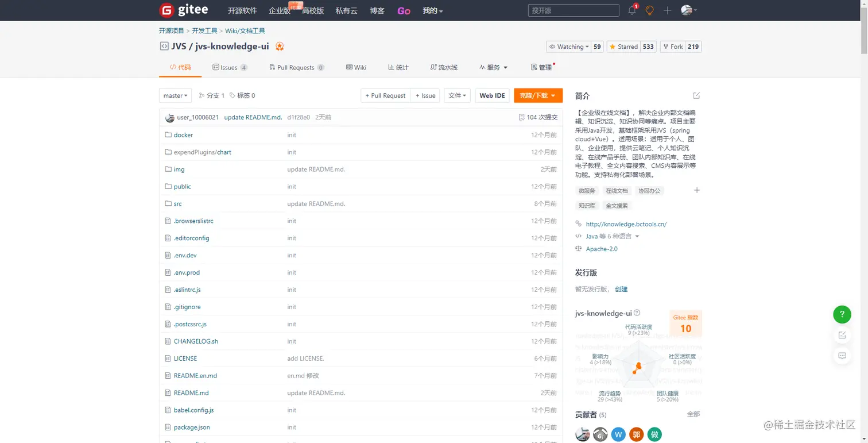Switch to the 代码 tab

(180, 67)
